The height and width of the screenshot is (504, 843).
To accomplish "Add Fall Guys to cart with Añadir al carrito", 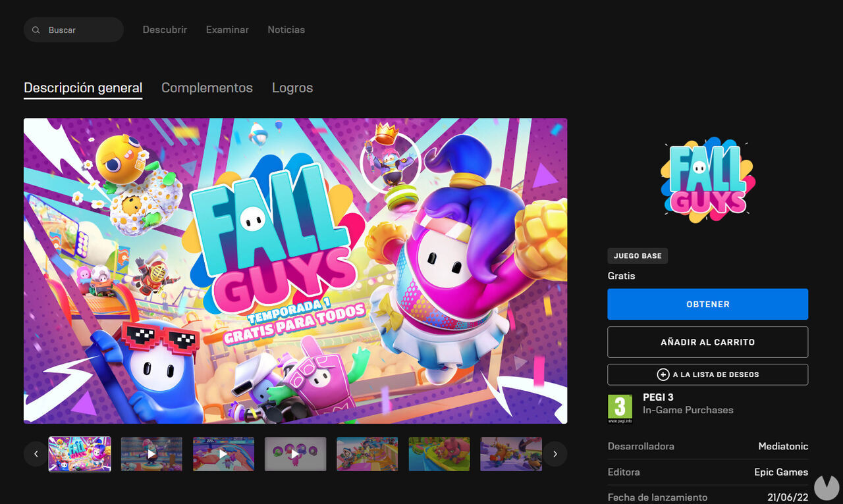I will pos(707,341).
